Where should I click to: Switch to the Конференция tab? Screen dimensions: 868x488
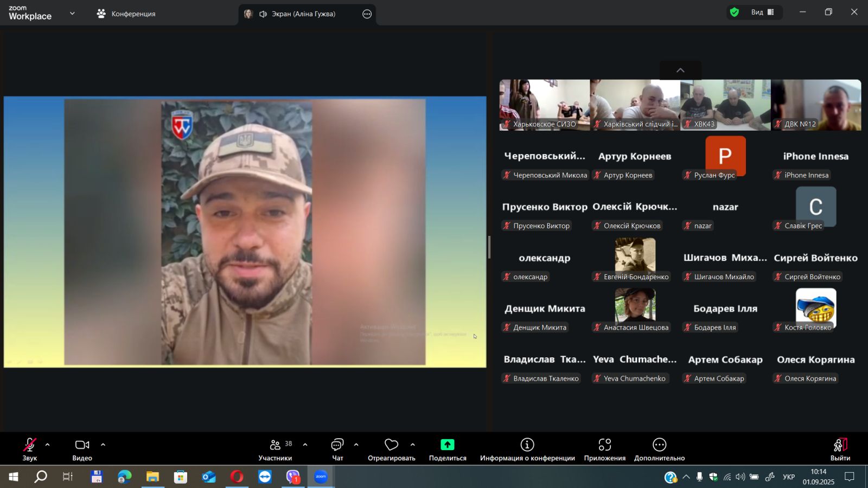(x=126, y=14)
